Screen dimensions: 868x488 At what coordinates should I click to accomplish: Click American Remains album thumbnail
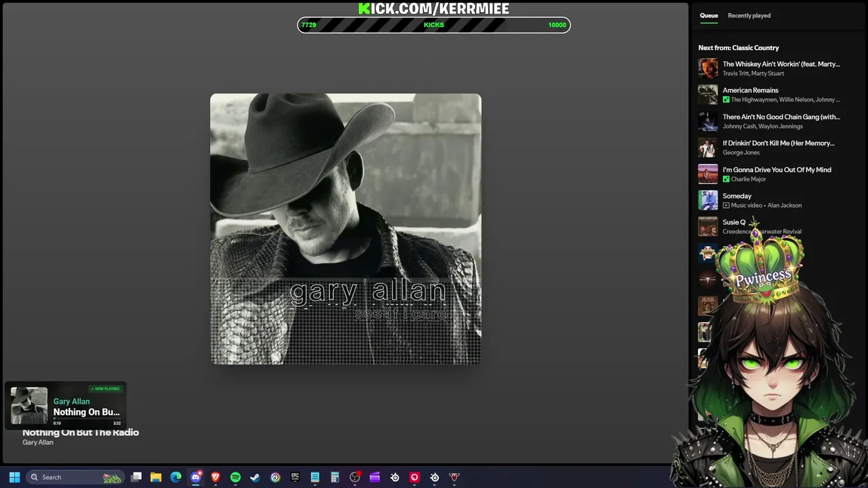point(708,95)
